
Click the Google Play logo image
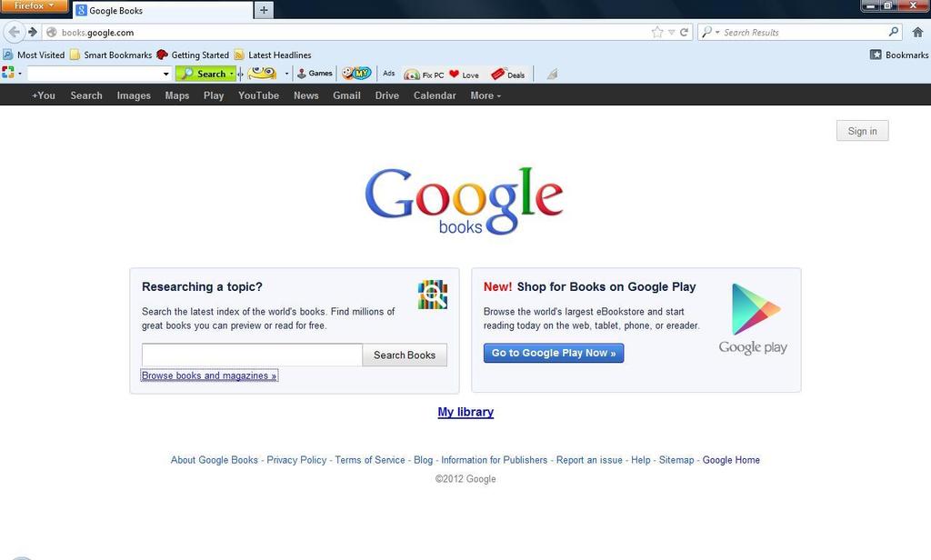[753, 319]
